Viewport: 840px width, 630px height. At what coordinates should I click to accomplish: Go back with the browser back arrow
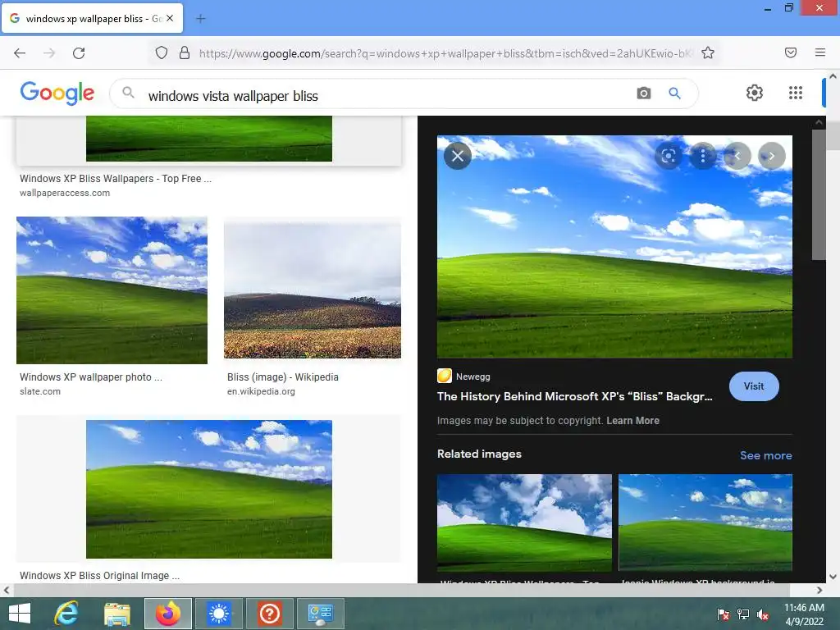click(x=20, y=53)
